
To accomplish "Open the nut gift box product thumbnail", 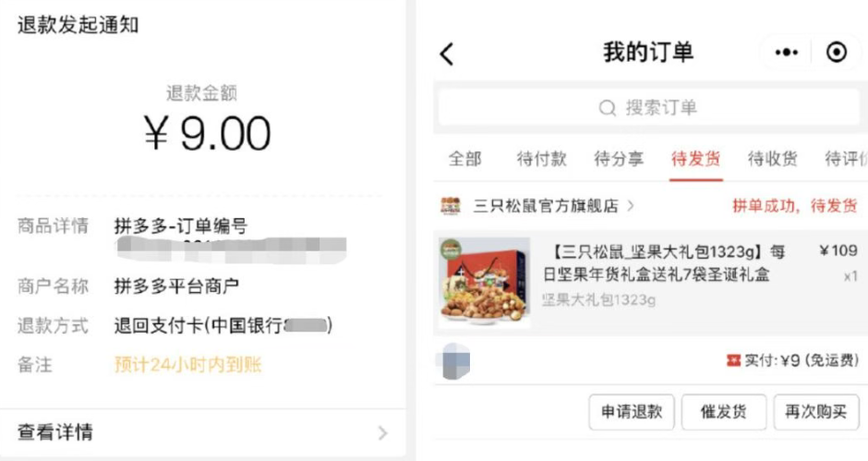I will (x=485, y=281).
